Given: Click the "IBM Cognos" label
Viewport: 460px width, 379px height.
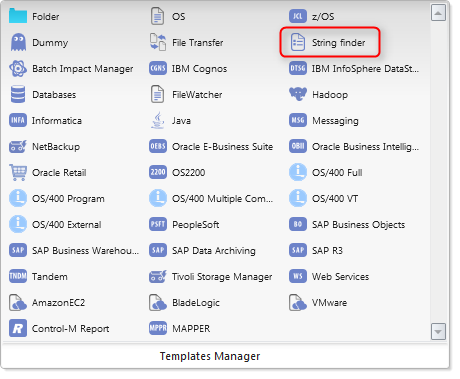Looking at the screenshot, I should pos(199,69).
